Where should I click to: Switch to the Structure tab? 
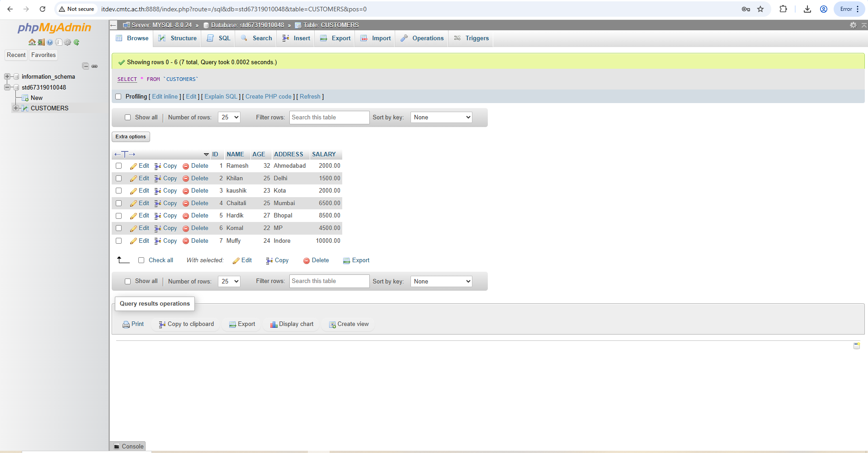click(x=178, y=38)
